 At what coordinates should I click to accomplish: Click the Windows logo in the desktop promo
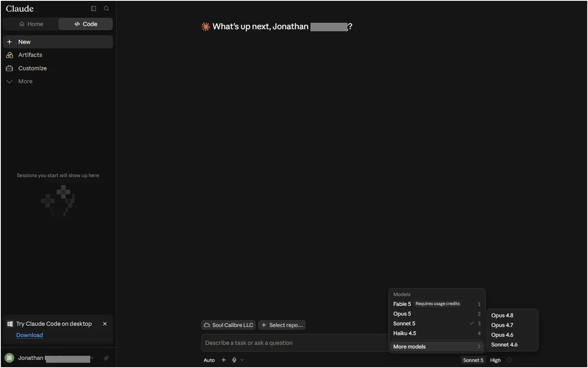[x=10, y=324]
